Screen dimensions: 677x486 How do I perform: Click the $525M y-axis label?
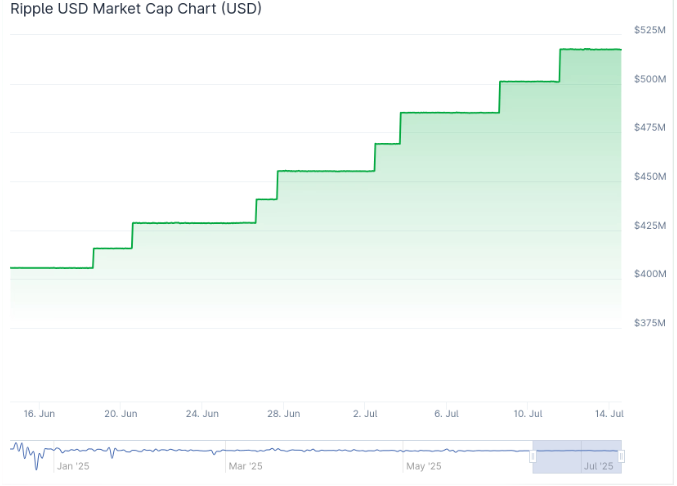pyautogui.click(x=650, y=30)
